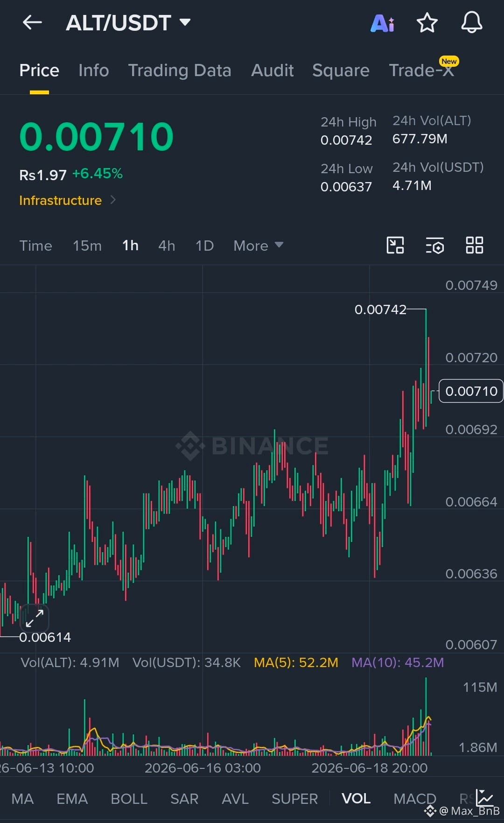Tap the MA(5): 52.2M volume label
The width and height of the screenshot is (504, 823).
[296, 662]
